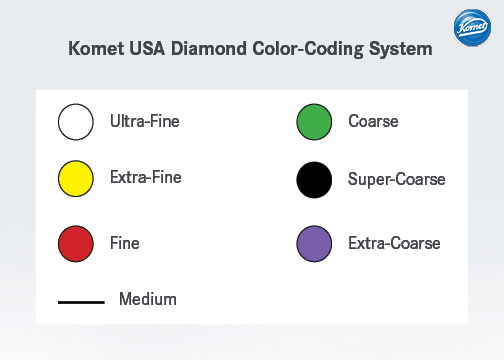Screen dimensions: 504x360
Task: Click the word System in heading
Action: pos(401,50)
